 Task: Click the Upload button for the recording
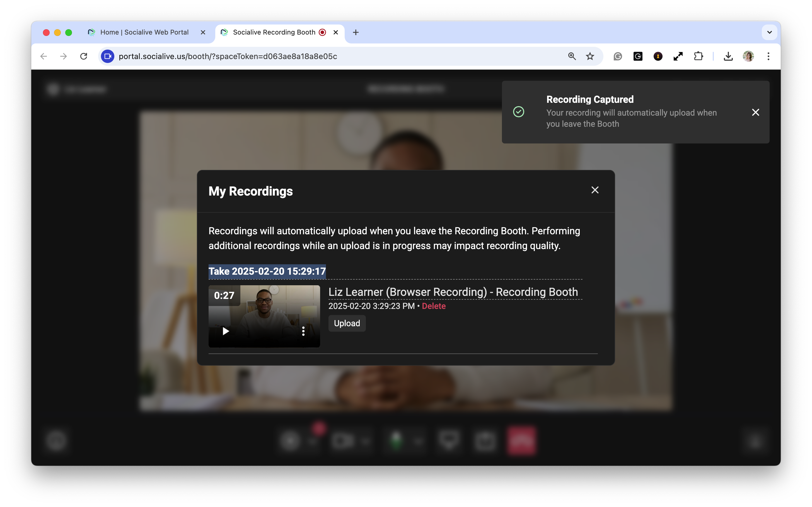(347, 323)
